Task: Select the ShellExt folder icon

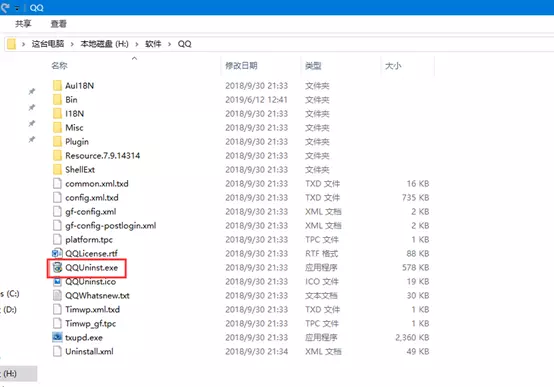Action: [57, 170]
